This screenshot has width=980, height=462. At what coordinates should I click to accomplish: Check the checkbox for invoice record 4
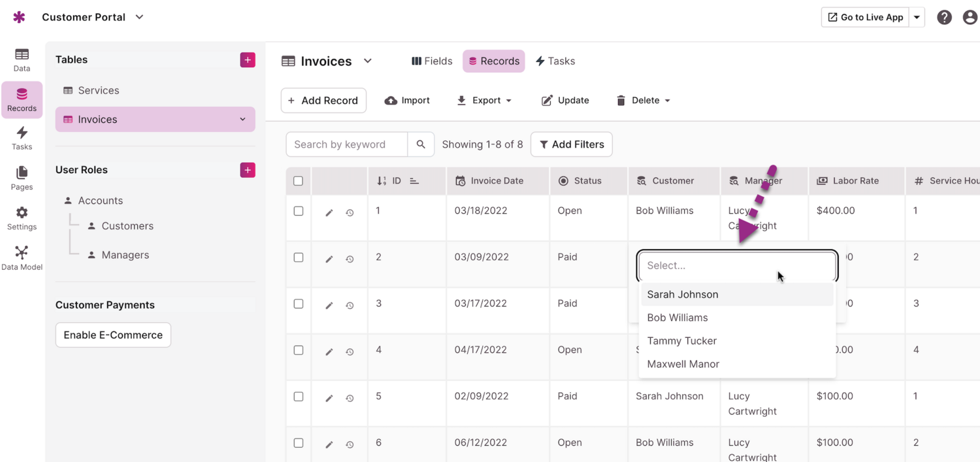pyautogui.click(x=299, y=350)
